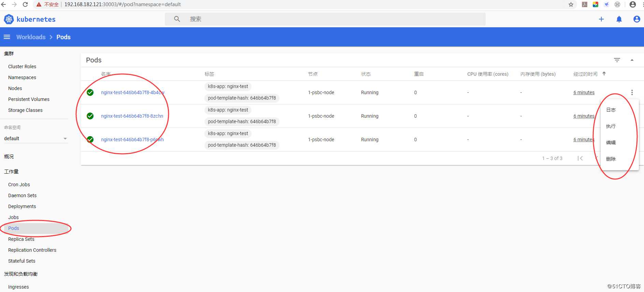Click 经过的时间 column header
The width and height of the screenshot is (644, 292).
(x=585, y=74)
